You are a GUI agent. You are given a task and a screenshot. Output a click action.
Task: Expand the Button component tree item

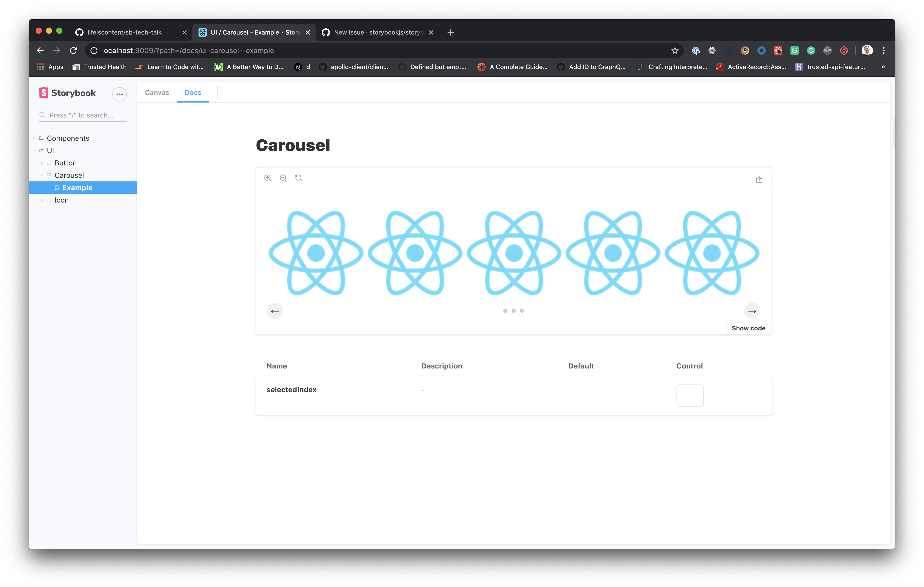tap(65, 163)
